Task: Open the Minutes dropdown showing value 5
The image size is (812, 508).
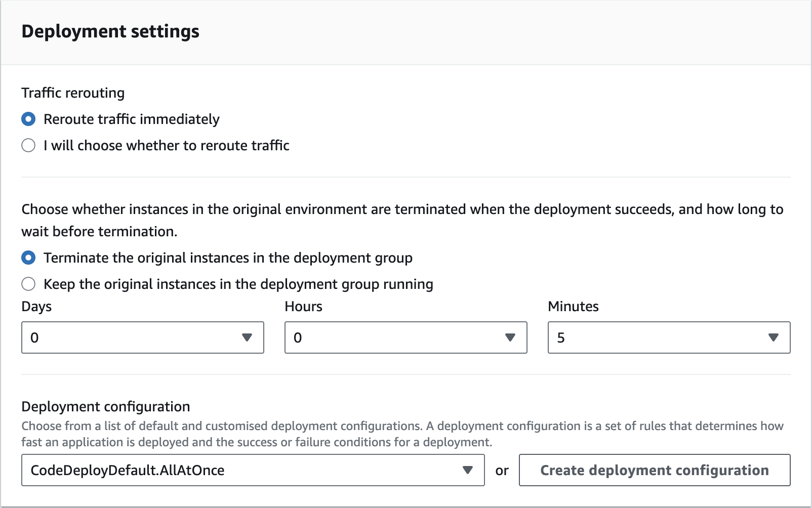Action: coord(658,337)
